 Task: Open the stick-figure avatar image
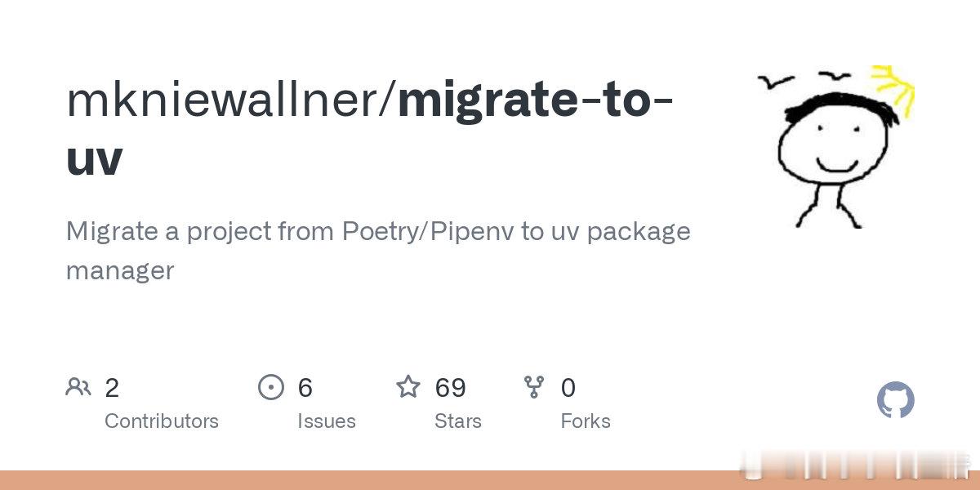coord(833,147)
